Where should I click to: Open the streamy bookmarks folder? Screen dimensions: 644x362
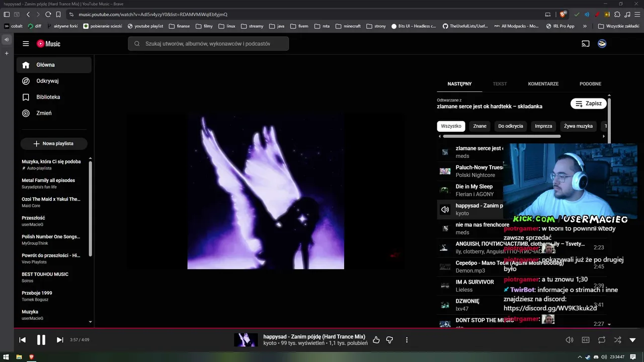click(253, 26)
